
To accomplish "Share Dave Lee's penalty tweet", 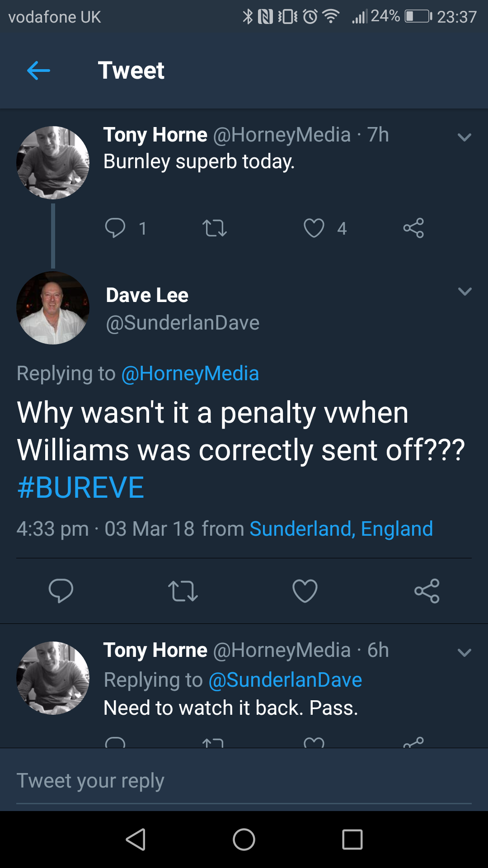I will (x=427, y=590).
